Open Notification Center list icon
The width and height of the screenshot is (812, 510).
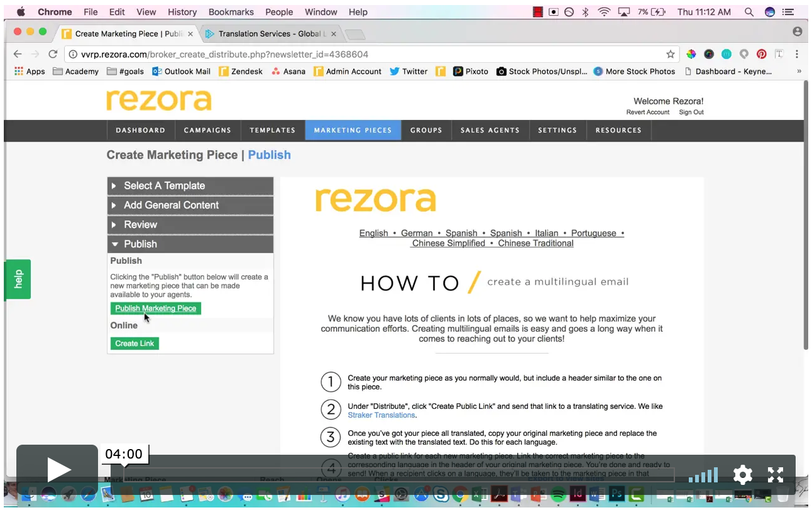point(788,12)
